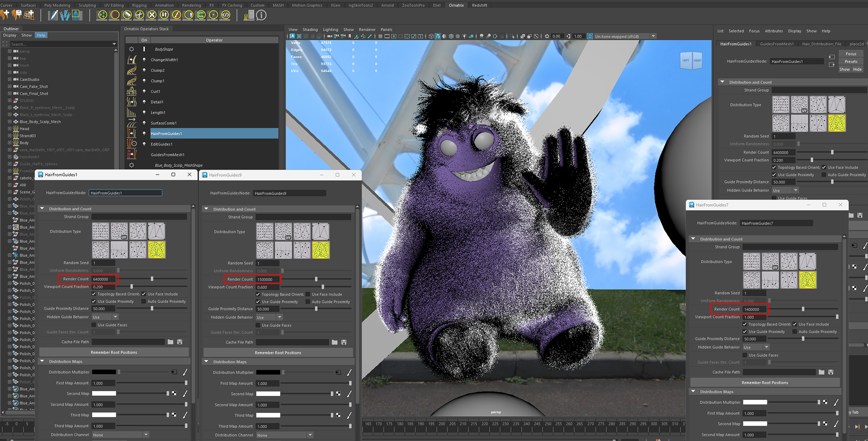Open the Attribute Editor Attributes menu
Image resolution: width=868 pixels, height=441 pixels.
coord(774,31)
